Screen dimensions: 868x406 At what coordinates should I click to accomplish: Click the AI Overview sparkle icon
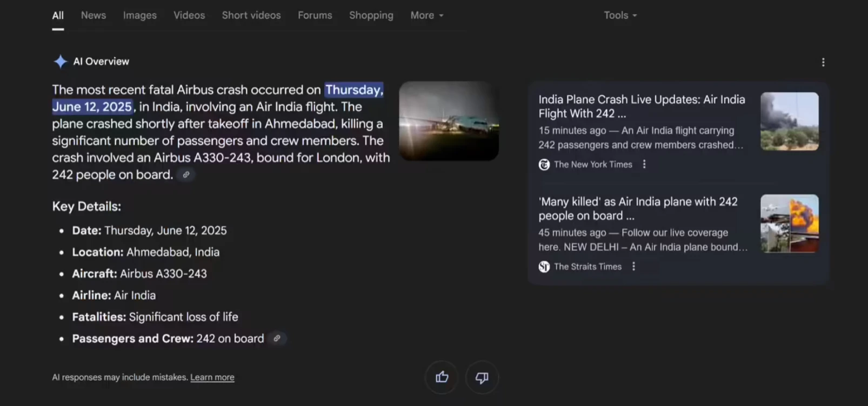pyautogui.click(x=60, y=62)
